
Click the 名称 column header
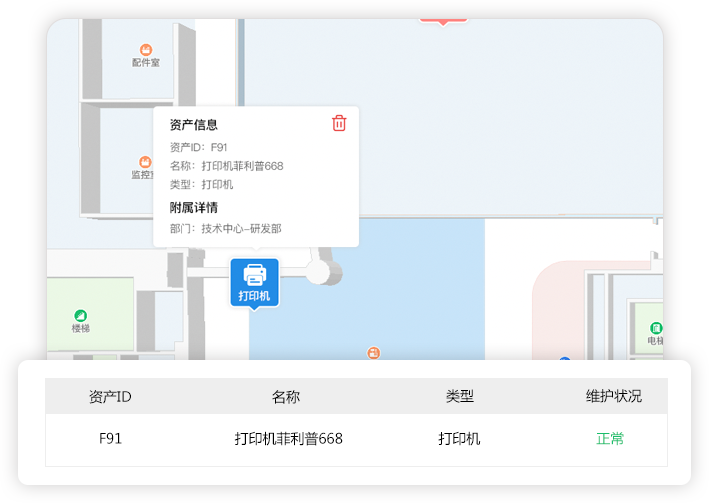286,397
